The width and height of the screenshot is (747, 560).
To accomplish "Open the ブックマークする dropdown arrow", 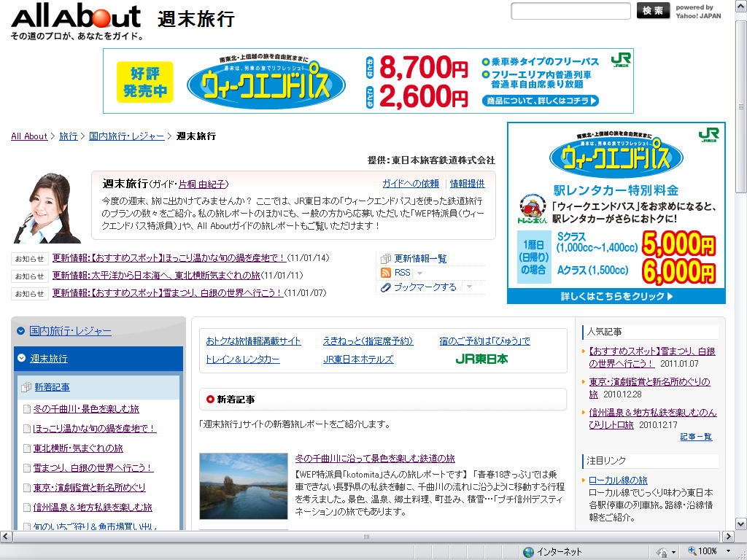I will tap(469, 287).
